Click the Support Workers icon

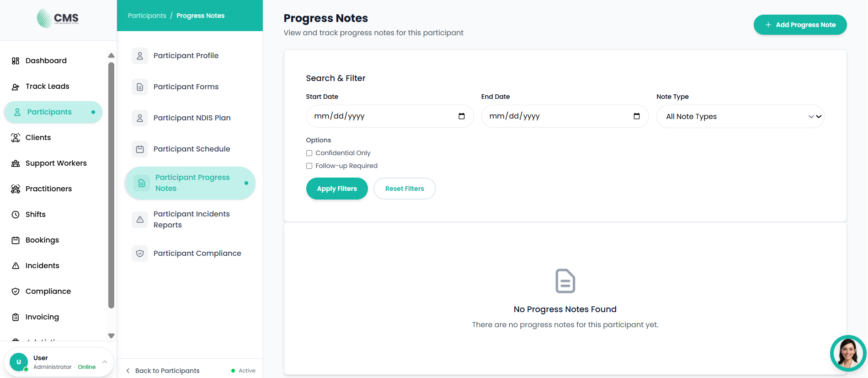coord(16,163)
